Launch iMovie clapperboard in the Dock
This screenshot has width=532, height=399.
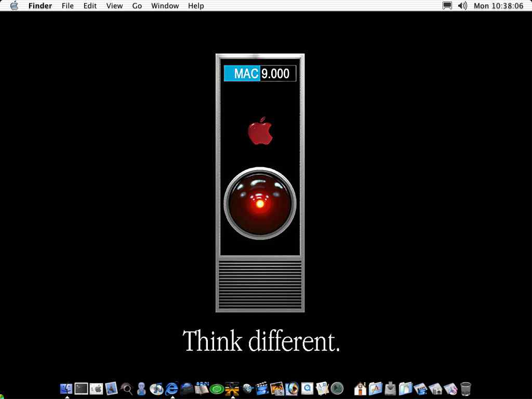pyautogui.click(x=262, y=389)
